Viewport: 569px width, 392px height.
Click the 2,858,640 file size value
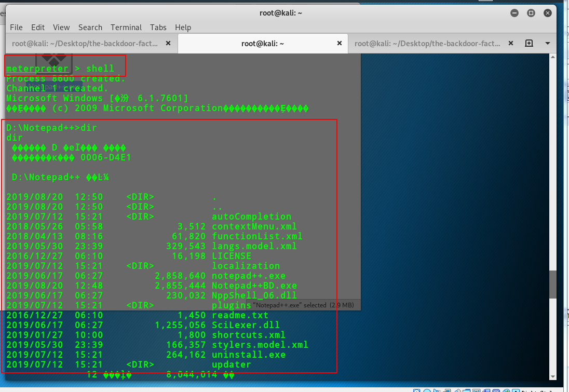180,276
